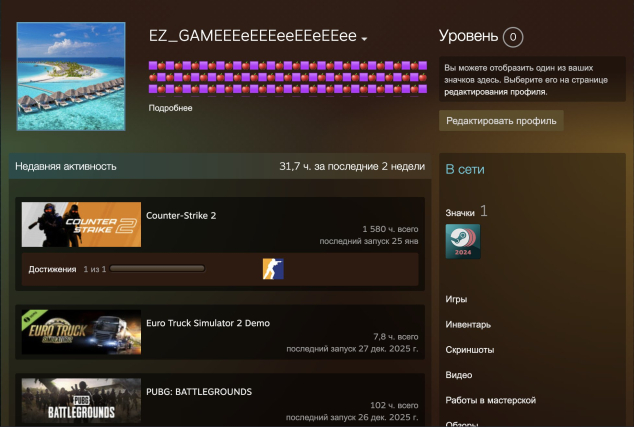Open the Euro Truck Simulator 2 logo image
634x427 pixels.
[81, 333]
